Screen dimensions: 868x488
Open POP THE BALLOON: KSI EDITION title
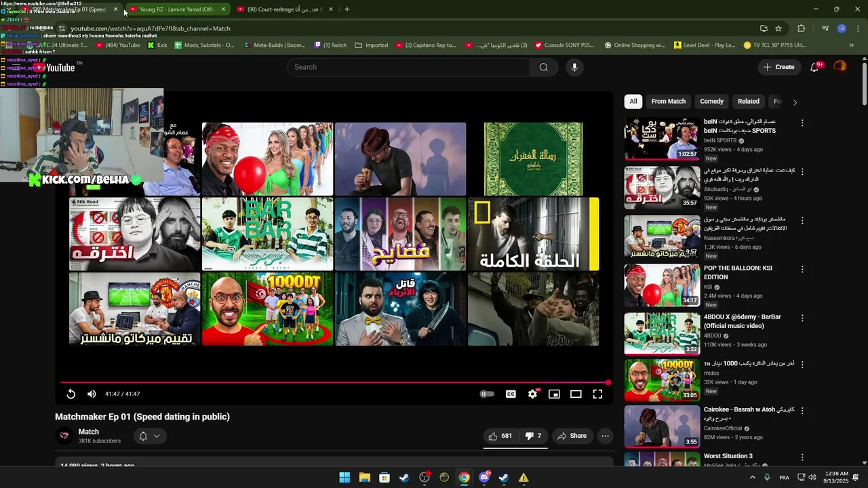coord(738,272)
